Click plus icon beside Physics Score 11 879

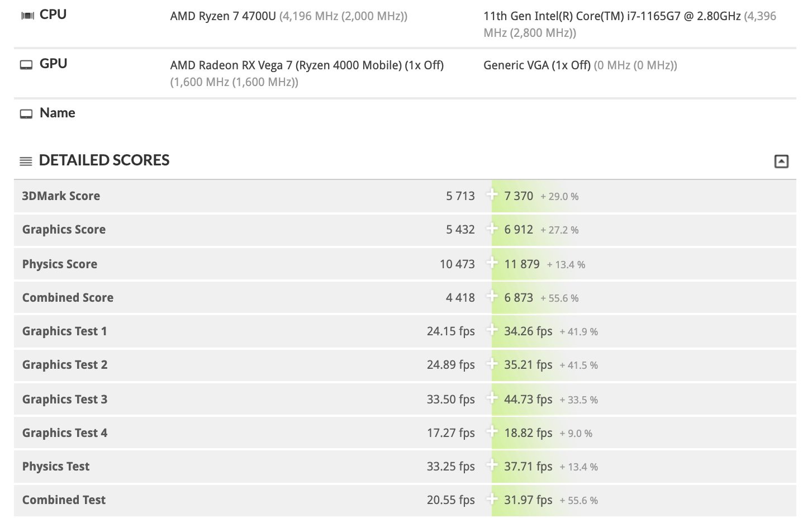492,263
